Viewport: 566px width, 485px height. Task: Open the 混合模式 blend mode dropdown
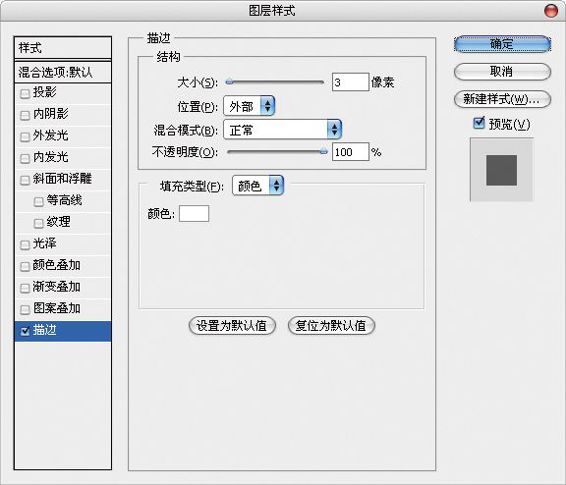click(282, 130)
